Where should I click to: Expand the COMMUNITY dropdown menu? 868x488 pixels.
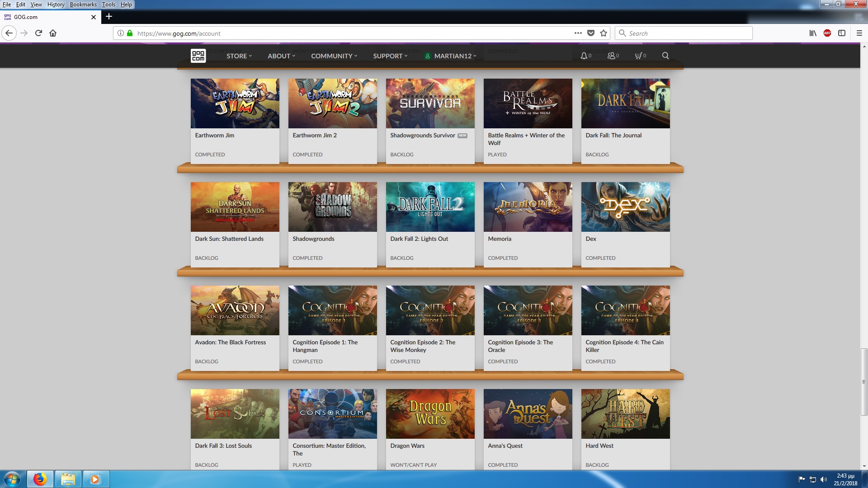point(334,56)
